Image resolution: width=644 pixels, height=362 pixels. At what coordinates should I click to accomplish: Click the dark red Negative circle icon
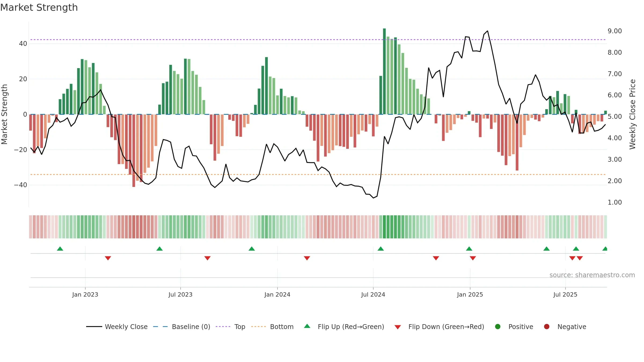coord(547,327)
